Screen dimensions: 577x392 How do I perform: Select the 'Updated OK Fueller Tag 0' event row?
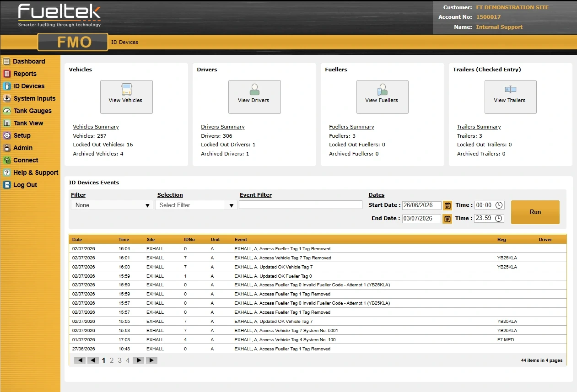click(x=318, y=276)
